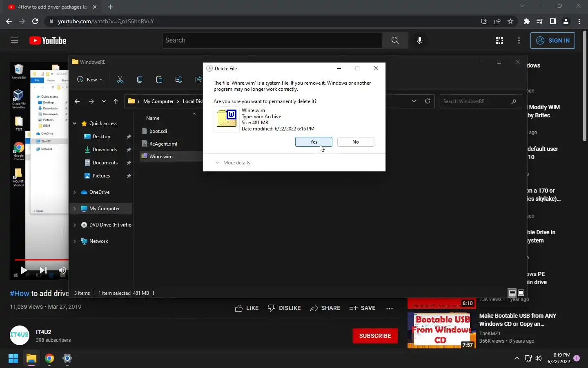Click the Search WindowsRE field
The image size is (588, 368).
pyautogui.click(x=481, y=101)
